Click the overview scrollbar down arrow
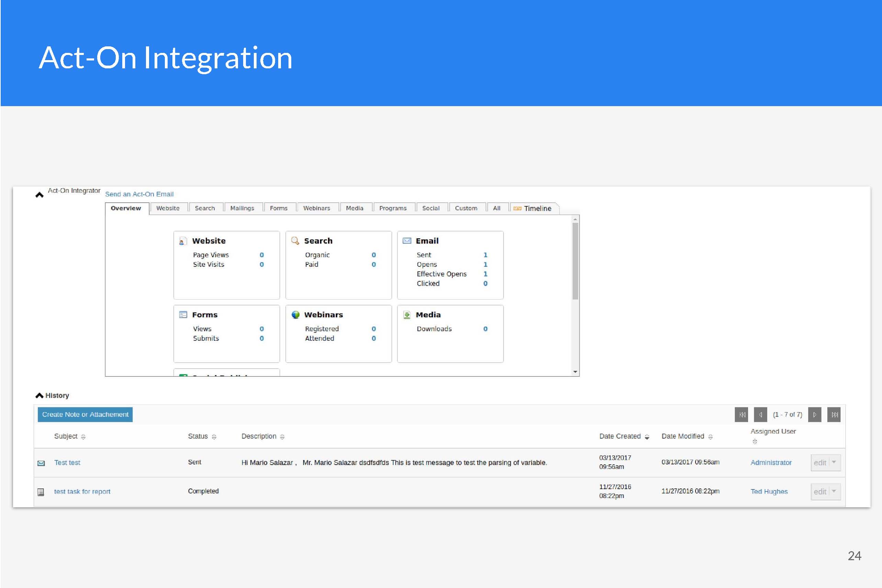The width and height of the screenshot is (882, 588). pyautogui.click(x=575, y=372)
